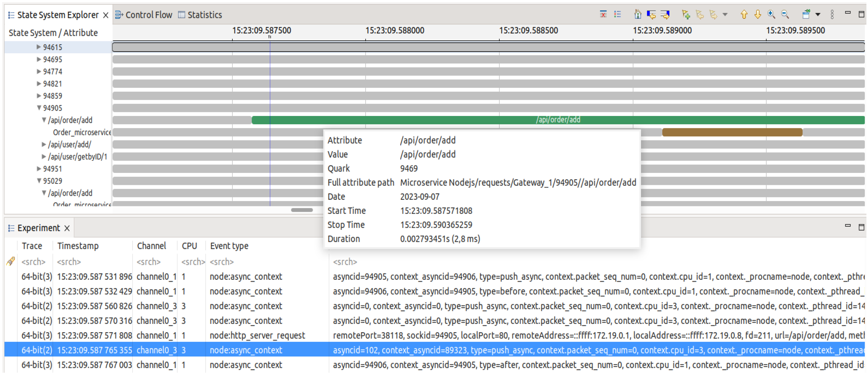Click the Zoom In magnifier icon
868x380 pixels.
pyautogui.click(x=771, y=14)
